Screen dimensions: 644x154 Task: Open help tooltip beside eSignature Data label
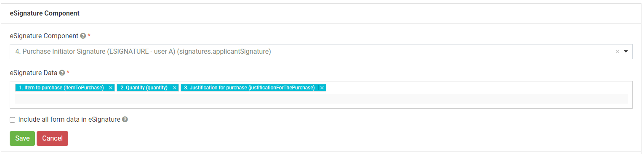62,73
